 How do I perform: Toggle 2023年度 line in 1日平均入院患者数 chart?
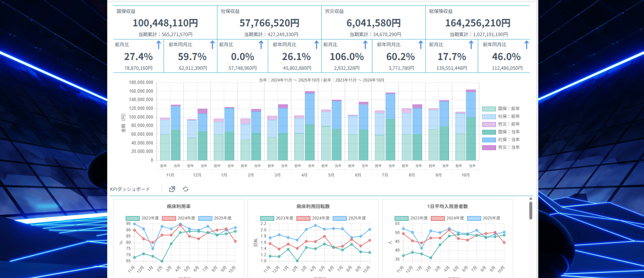click(x=412, y=218)
